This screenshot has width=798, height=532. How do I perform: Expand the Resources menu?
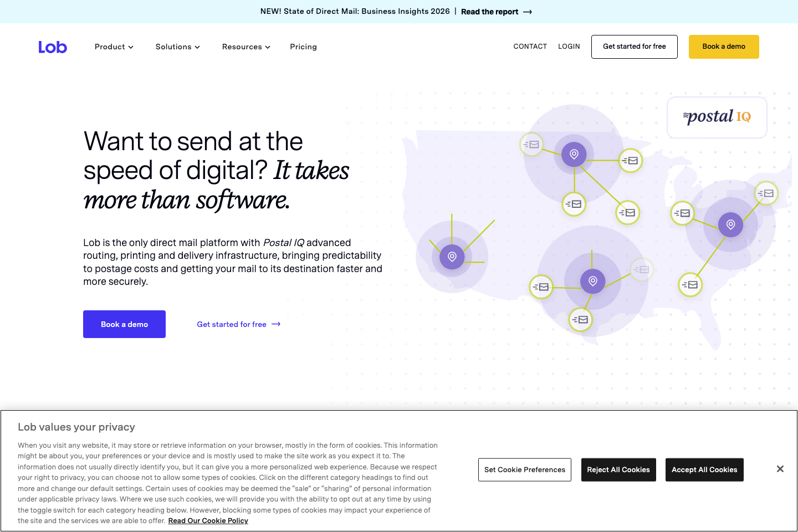[x=245, y=47]
